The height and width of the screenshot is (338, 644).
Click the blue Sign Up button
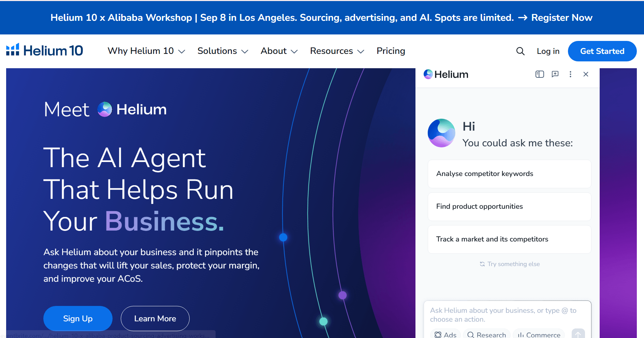[x=78, y=318]
